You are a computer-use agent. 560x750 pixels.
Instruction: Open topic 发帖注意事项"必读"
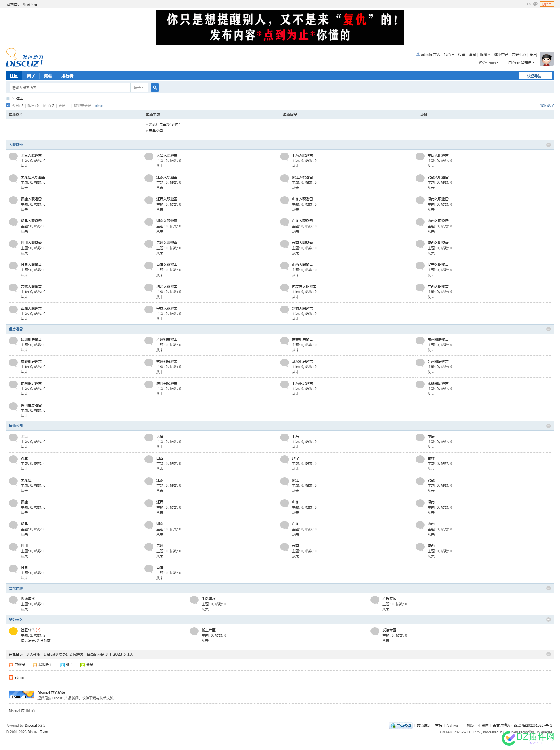[x=164, y=125]
